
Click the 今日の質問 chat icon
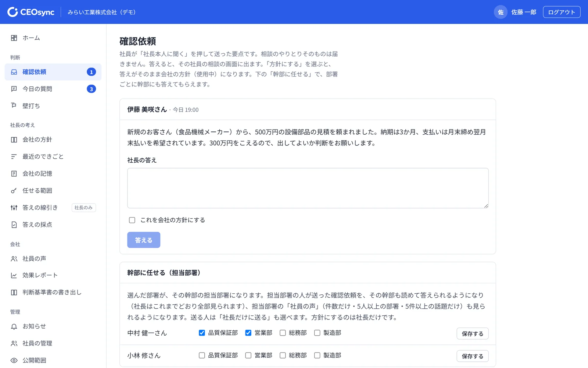point(14,89)
